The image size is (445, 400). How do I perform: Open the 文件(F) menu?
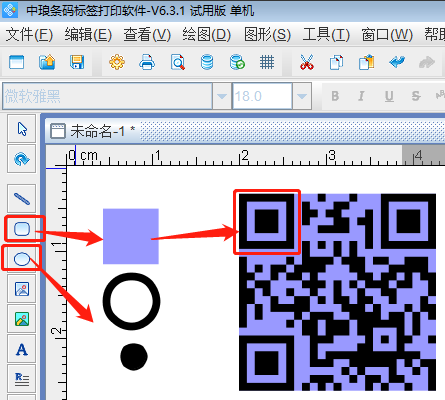click(29, 35)
